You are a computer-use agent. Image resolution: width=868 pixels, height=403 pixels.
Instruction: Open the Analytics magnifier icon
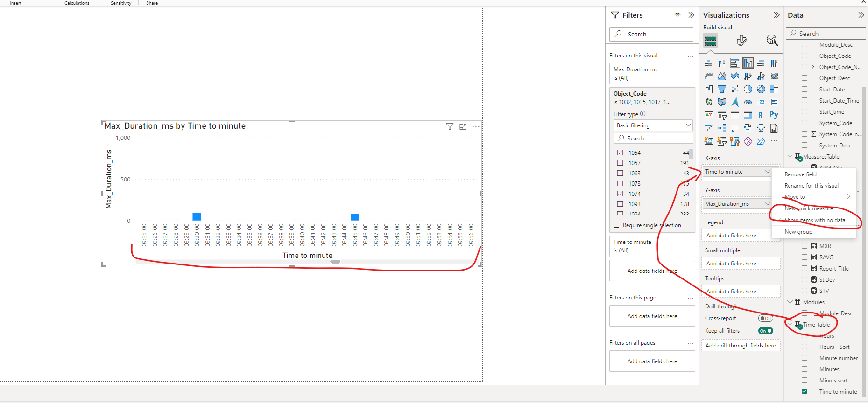772,40
